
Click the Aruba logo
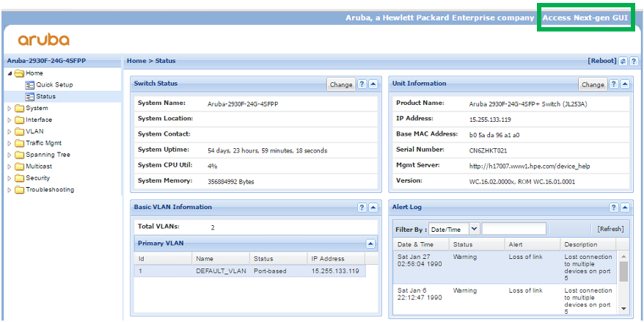tap(43, 40)
